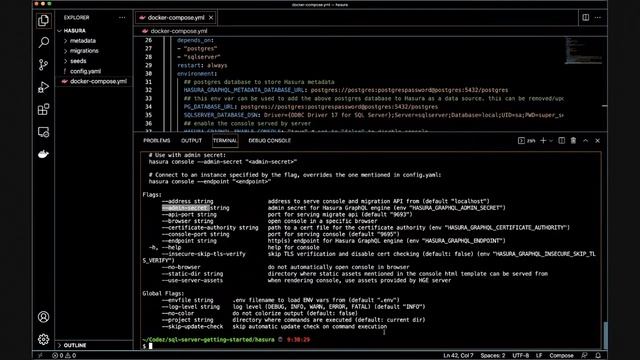Image resolution: width=640 pixels, height=360 pixels.
Task: Switch to the DEBUG CONSOLE tab
Action: 270,140
